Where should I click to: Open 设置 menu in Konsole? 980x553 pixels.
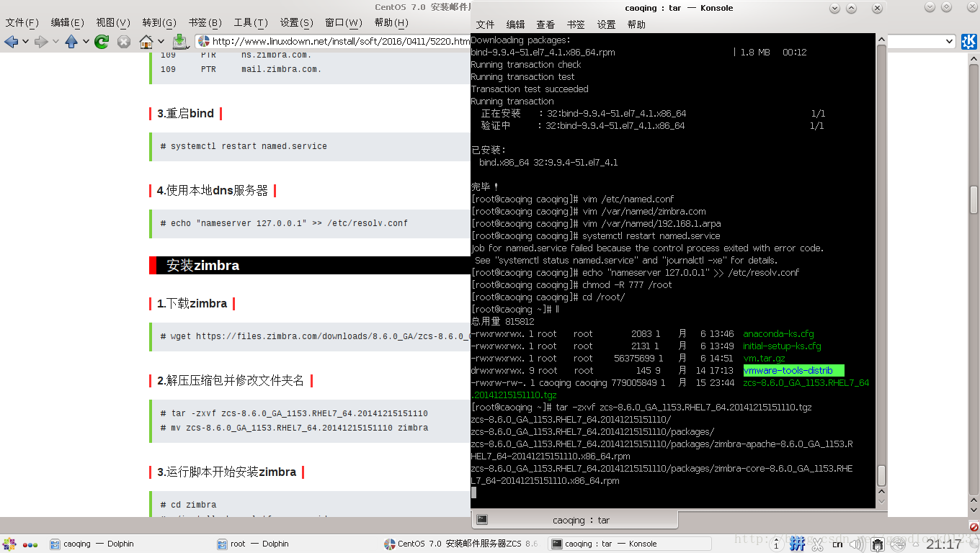pyautogui.click(x=606, y=24)
